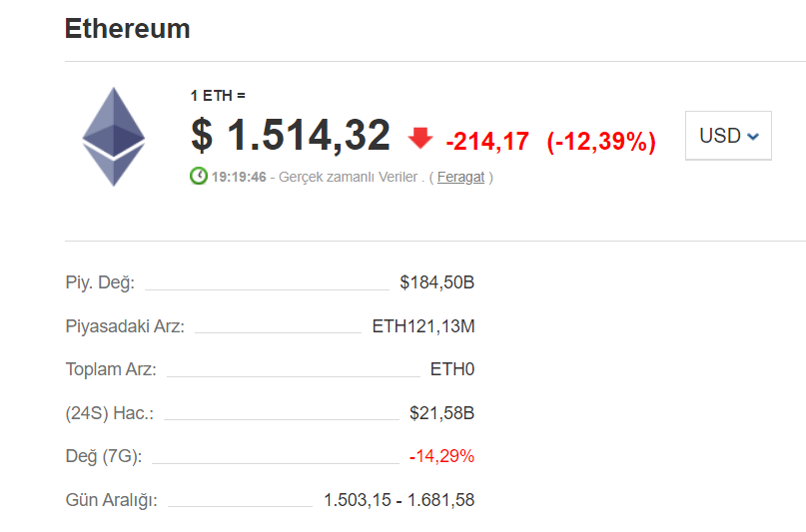
Task: Click the 1 ETH = label
Action: point(218,96)
